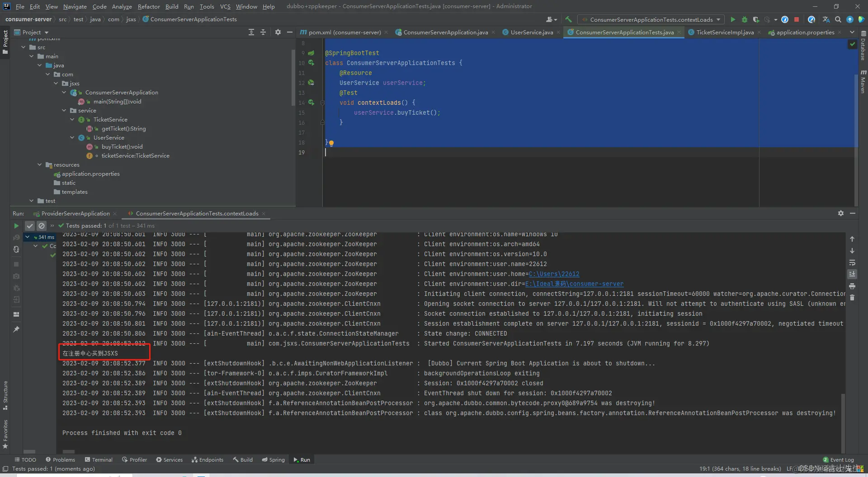Switch to the UserService.java editor tab
The image size is (868, 477).
pos(532,32)
